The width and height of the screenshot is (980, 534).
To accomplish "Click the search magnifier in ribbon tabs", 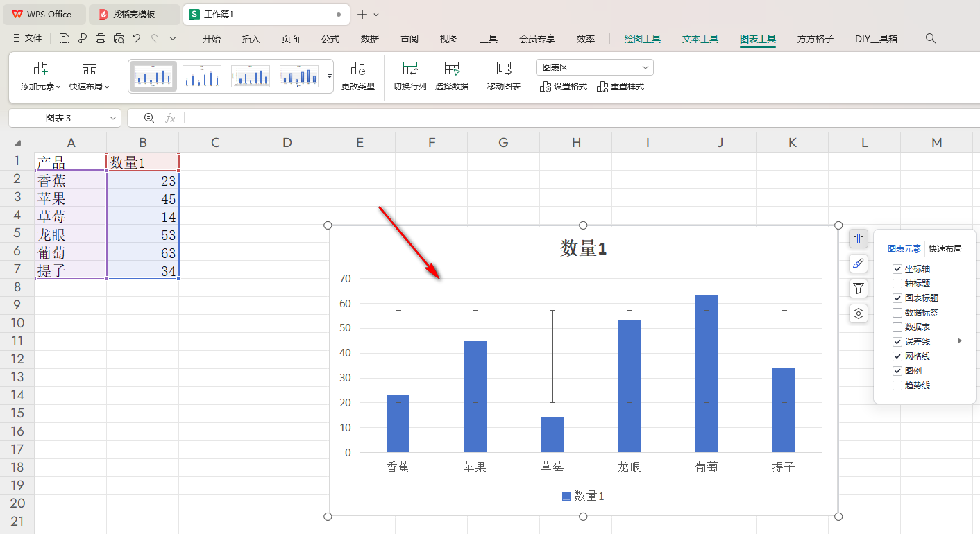I will (x=931, y=39).
